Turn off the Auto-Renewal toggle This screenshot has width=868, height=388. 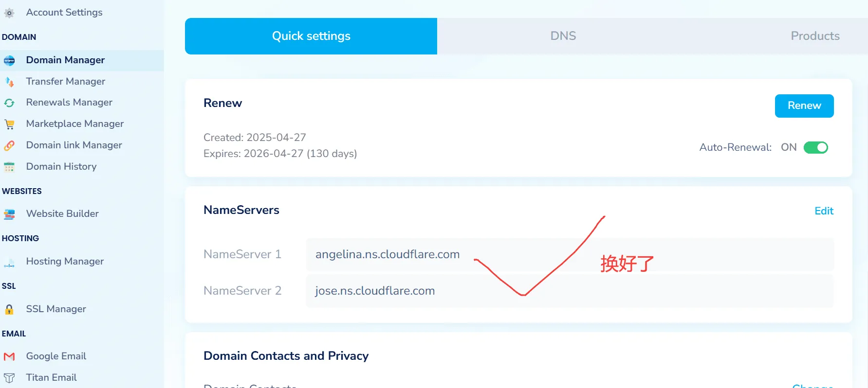815,147
